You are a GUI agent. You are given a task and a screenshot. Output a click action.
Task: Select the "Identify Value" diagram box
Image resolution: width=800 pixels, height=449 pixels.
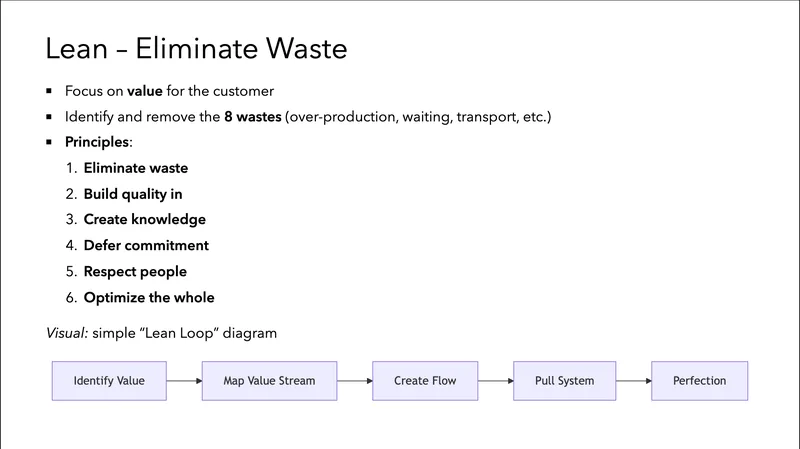coord(108,381)
